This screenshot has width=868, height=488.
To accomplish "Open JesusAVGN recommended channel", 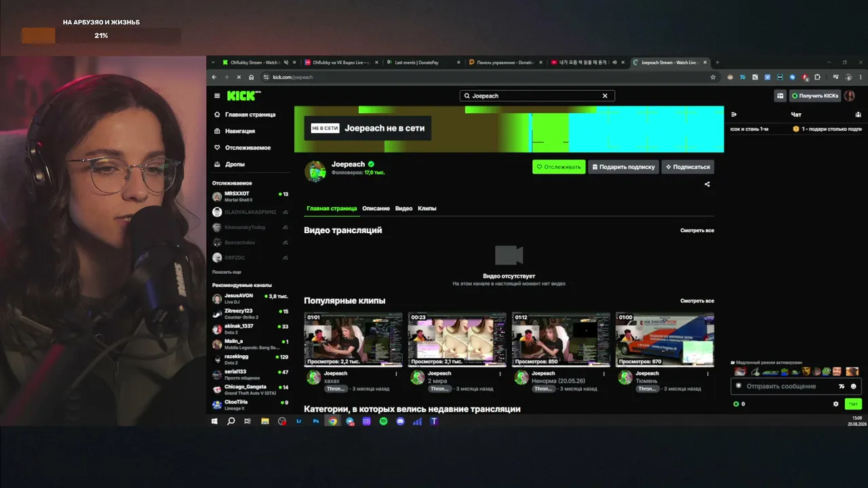I will pyautogui.click(x=250, y=298).
